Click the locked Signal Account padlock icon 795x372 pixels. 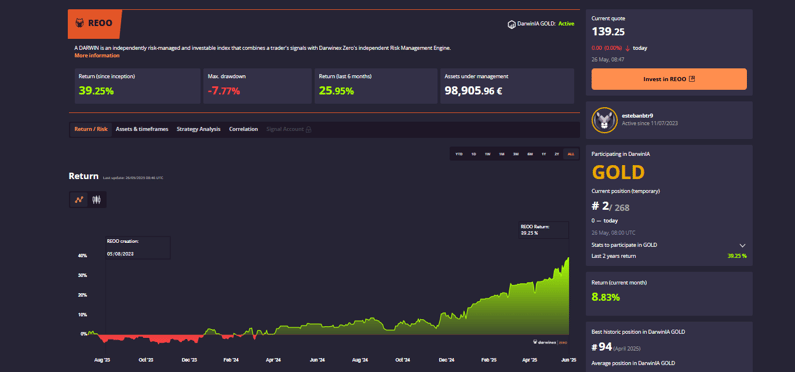tap(308, 129)
